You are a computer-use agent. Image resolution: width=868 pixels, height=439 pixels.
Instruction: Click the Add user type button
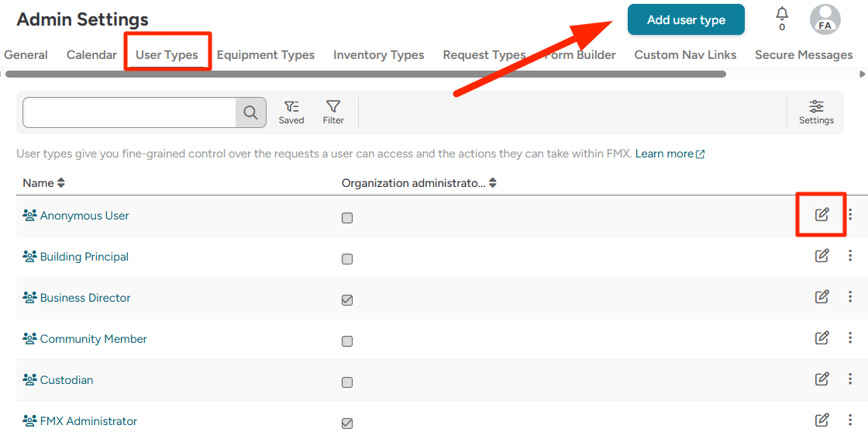686,20
